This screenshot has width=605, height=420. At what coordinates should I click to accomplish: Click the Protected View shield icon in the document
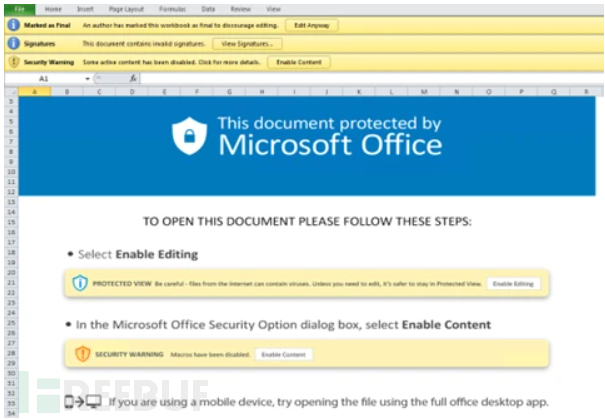[x=80, y=284]
